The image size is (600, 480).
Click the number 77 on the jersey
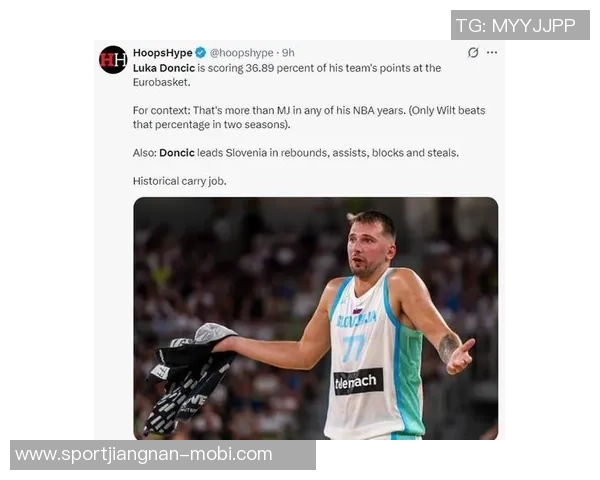[x=353, y=348]
